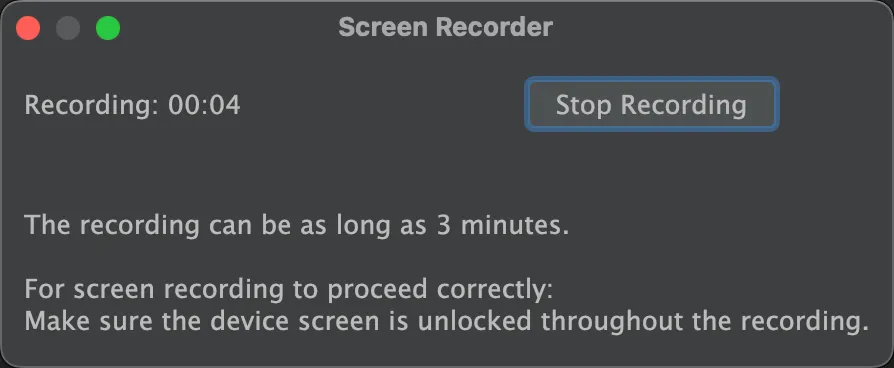Screen dimensions: 894x368
Task: Click the focus ring of Stop Recording
Action: click(651, 80)
